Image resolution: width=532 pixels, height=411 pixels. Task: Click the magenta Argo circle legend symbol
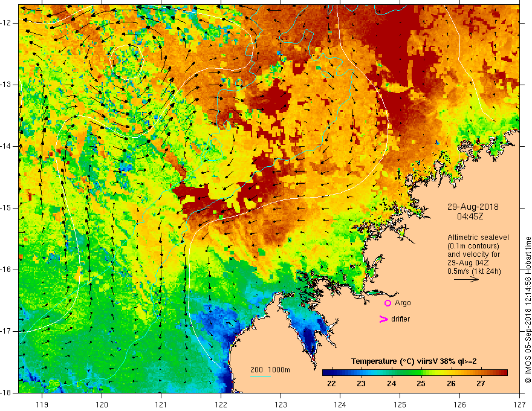[388, 303]
